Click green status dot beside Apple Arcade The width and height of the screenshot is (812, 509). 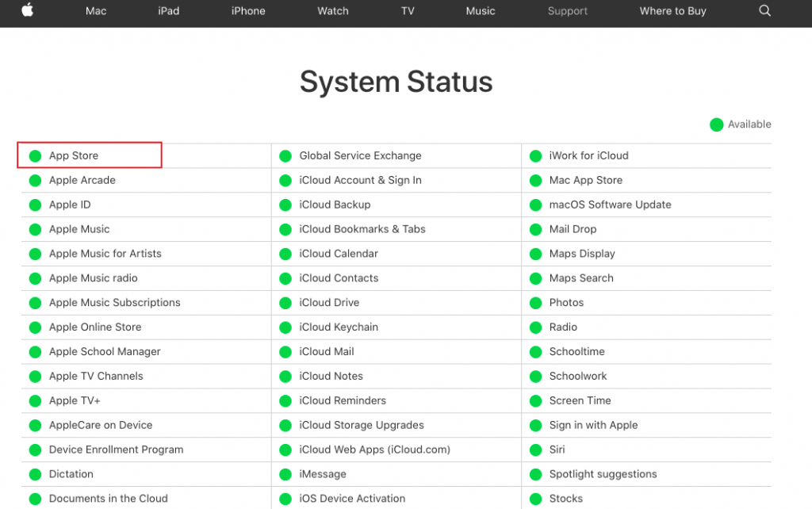click(35, 180)
